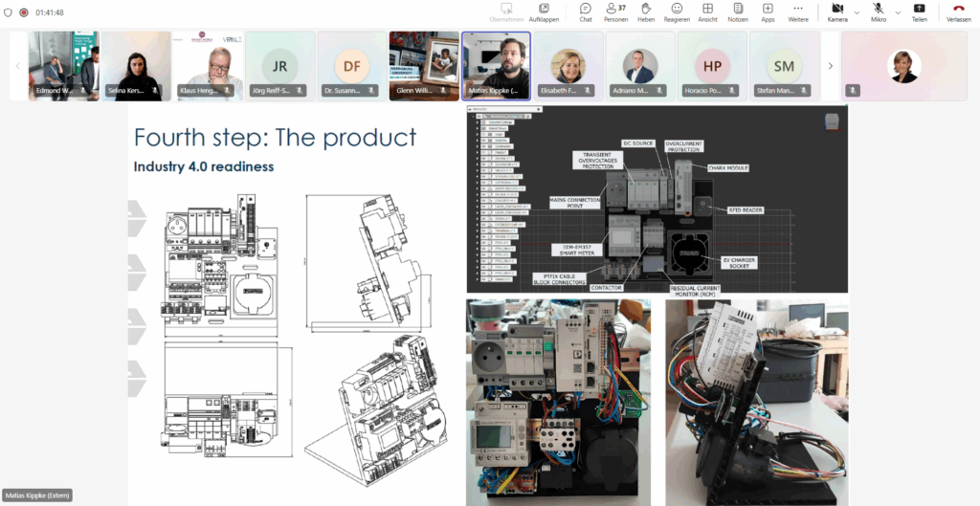
Task: Click the red recording indicator
Action: coord(24,12)
